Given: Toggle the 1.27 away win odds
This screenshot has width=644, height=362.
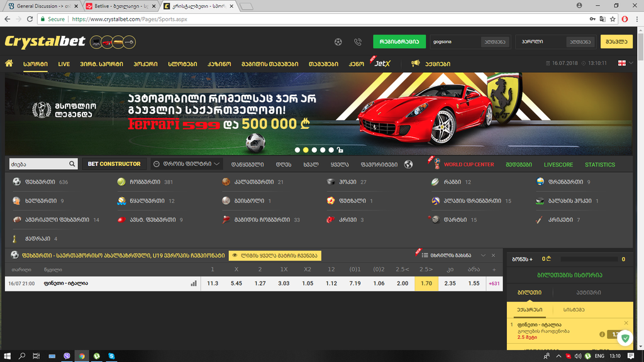Looking at the screenshot, I should [260, 283].
